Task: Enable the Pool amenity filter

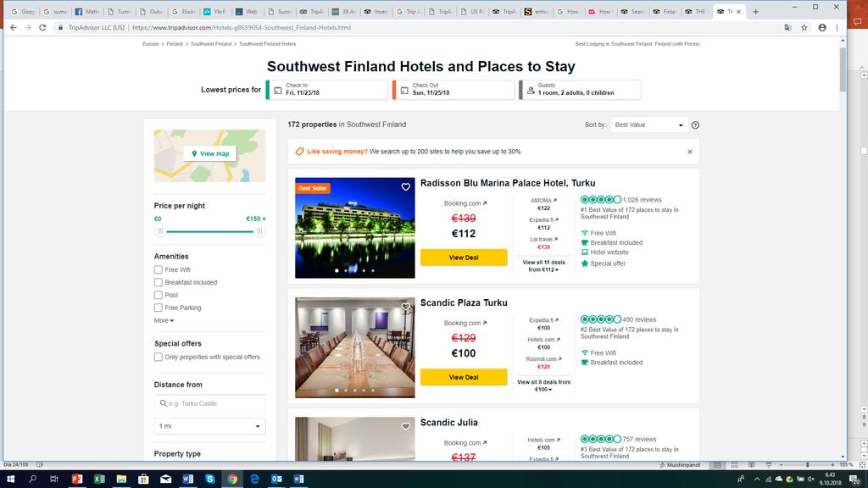Action: pos(159,296)
